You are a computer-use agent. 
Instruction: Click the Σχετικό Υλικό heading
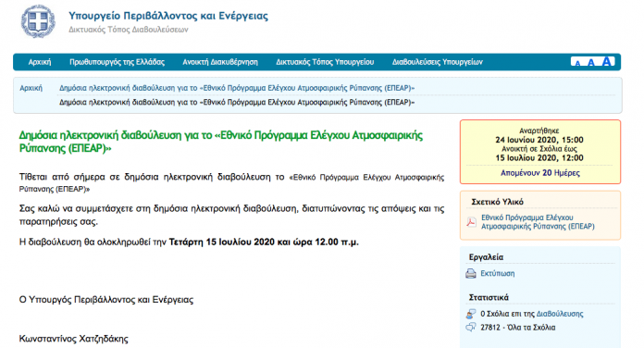(x=498, y=202)
